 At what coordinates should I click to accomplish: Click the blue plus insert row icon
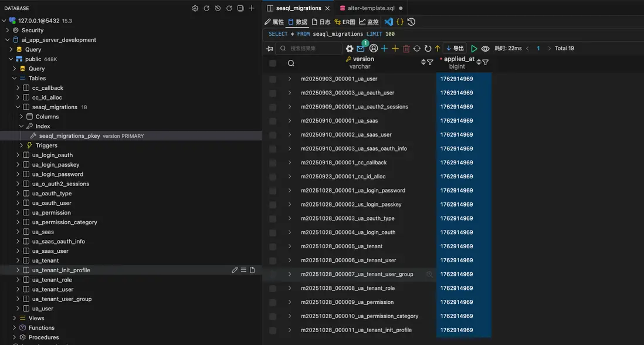tap(384, 49)
